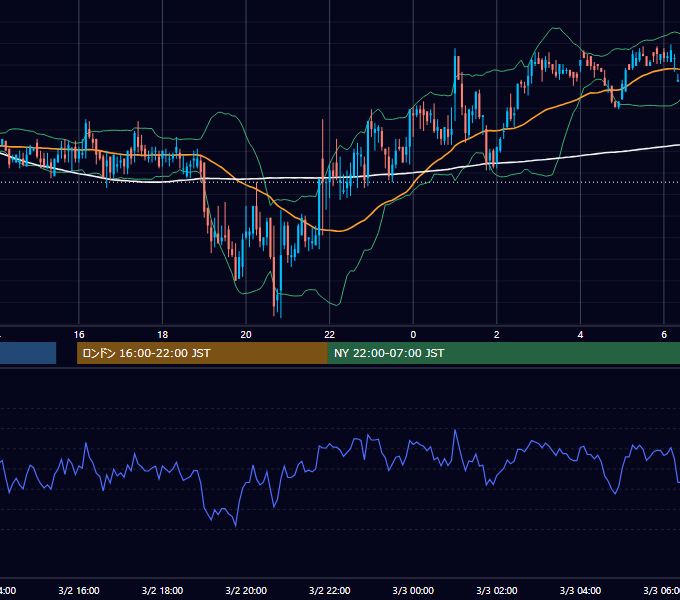Viewport: 680px width, 600px height.
Task: Select the ロンドン 16:00-22:00 JST session bar
Action: [x=202, y=353]
